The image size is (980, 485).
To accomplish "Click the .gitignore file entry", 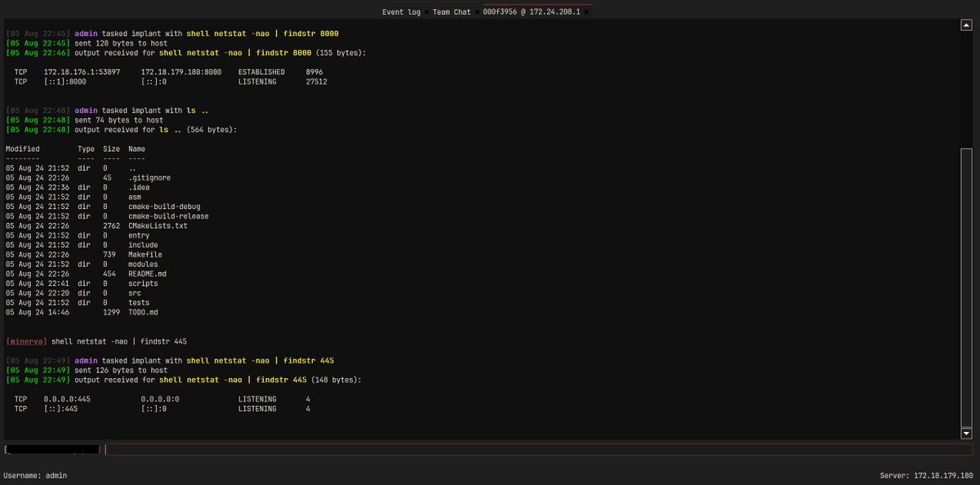I will point(149,177).
